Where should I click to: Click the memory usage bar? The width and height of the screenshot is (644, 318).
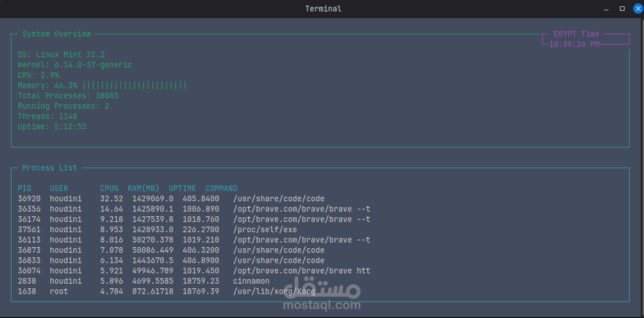135,85
